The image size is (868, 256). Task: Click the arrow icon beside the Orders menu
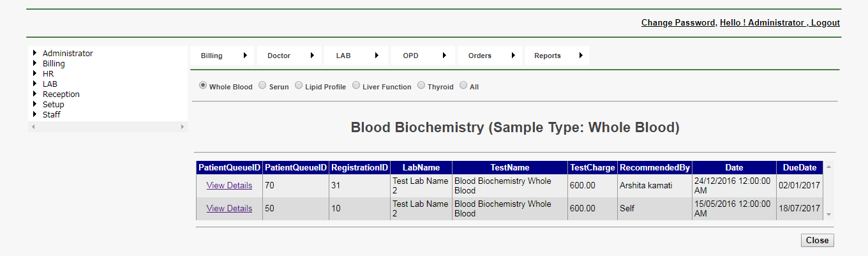click(513, 56)
